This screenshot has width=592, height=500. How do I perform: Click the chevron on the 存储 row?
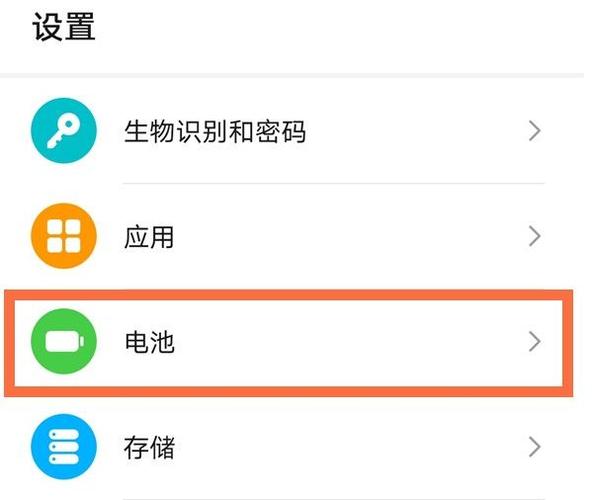(x=535, y=447)
